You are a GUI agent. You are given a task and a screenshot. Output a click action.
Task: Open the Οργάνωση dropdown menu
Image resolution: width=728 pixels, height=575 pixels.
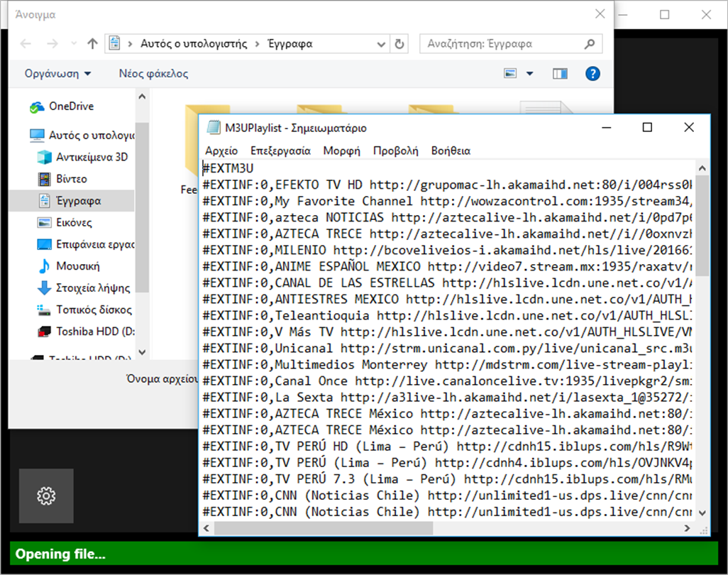[x=57, y=73]
